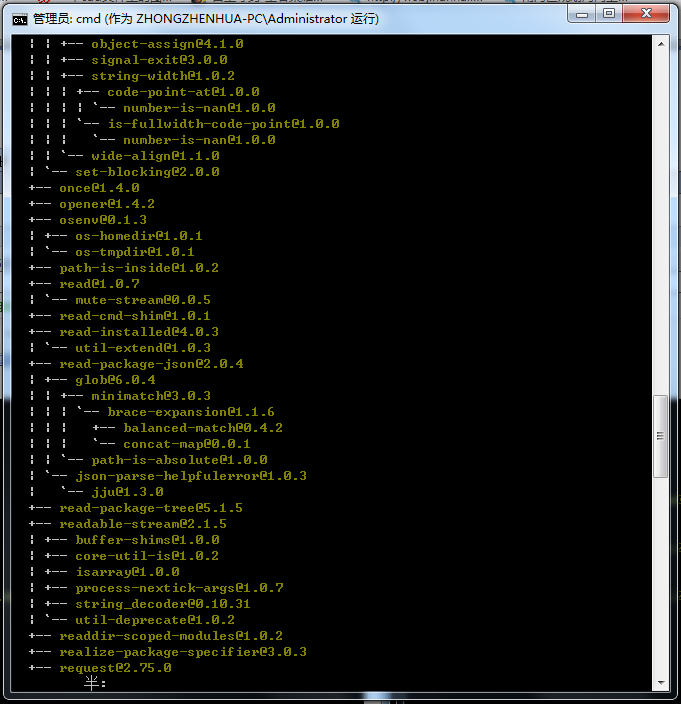The width and height of the screenshot is (681, 704).
Task: Click the line object-assign@4.1.0
Action: [167, 44]
